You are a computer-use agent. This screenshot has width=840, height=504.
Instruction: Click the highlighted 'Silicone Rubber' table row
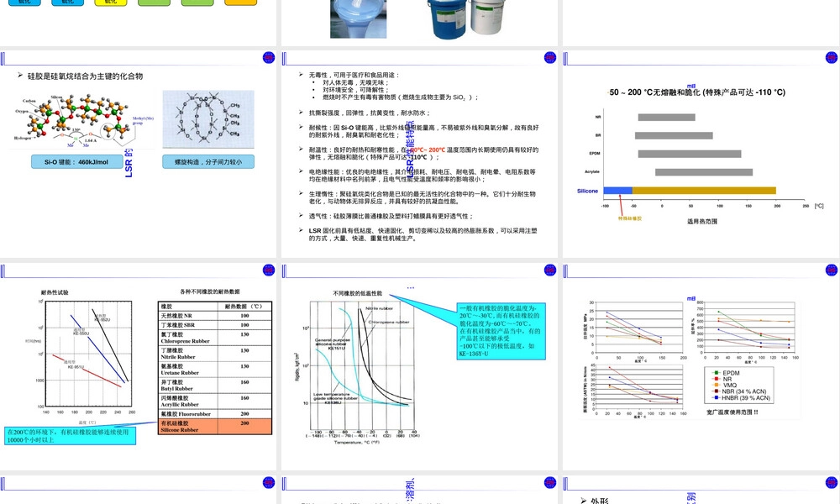(x=215, y=427)
